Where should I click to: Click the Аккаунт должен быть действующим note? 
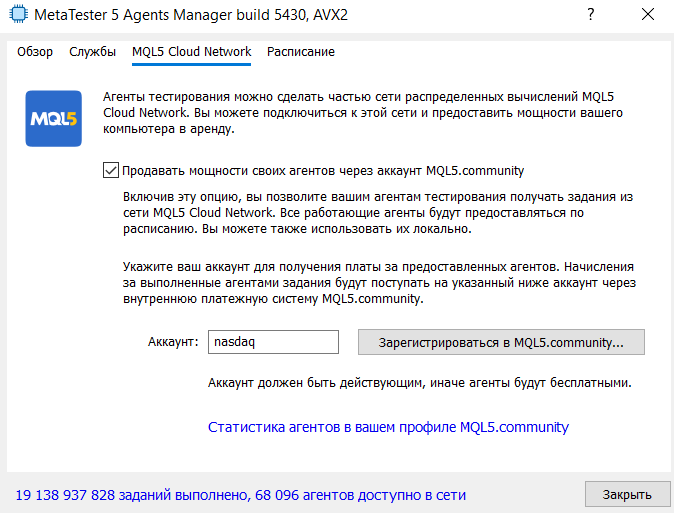pyautogui.click(x=420, y=383)
